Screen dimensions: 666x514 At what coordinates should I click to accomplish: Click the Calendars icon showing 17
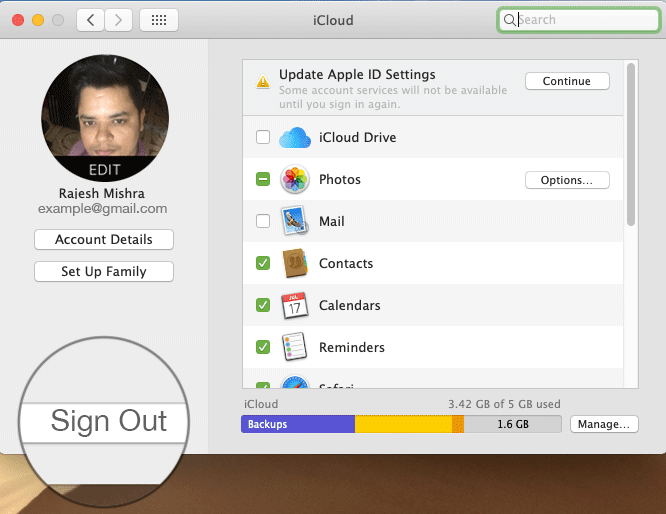(295, 305)
